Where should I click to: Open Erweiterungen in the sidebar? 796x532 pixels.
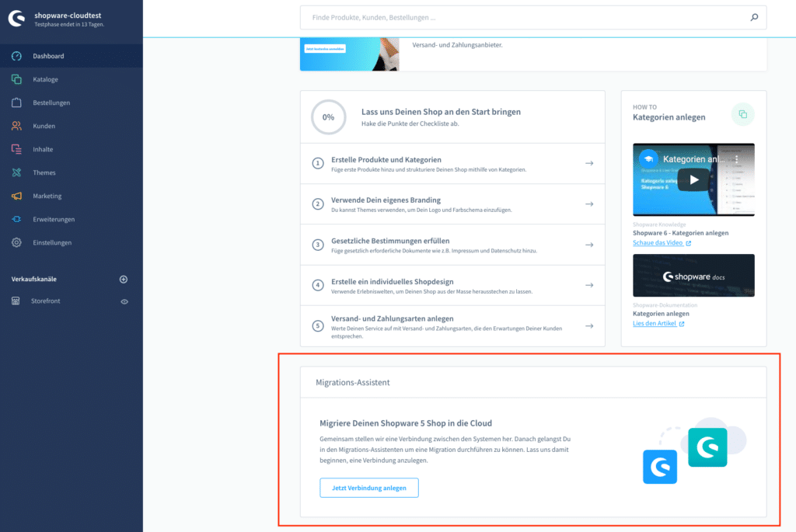tap(72, 219)
